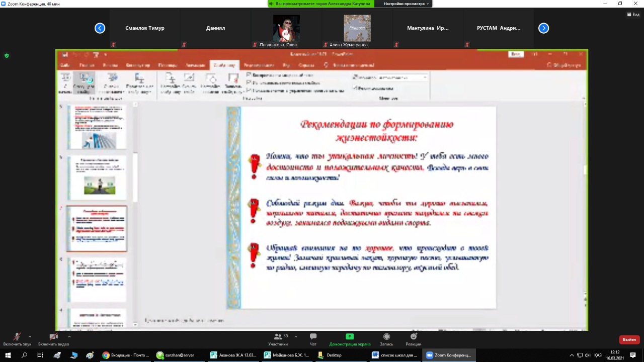Viewport: 644px width, 362px height.
Task: Select Позднякова Юлия video thumbnail
Action: [x=286, y=29]
